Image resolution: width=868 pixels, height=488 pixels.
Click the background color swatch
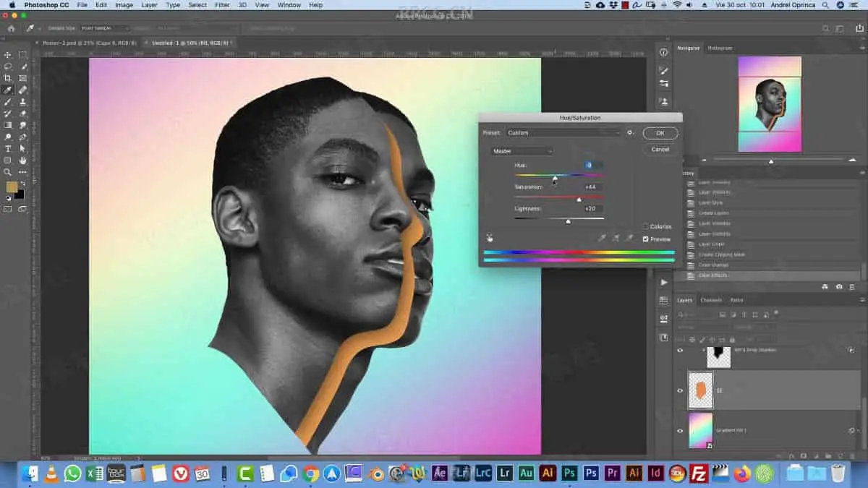pyautogui.click(x=20, y=194)
